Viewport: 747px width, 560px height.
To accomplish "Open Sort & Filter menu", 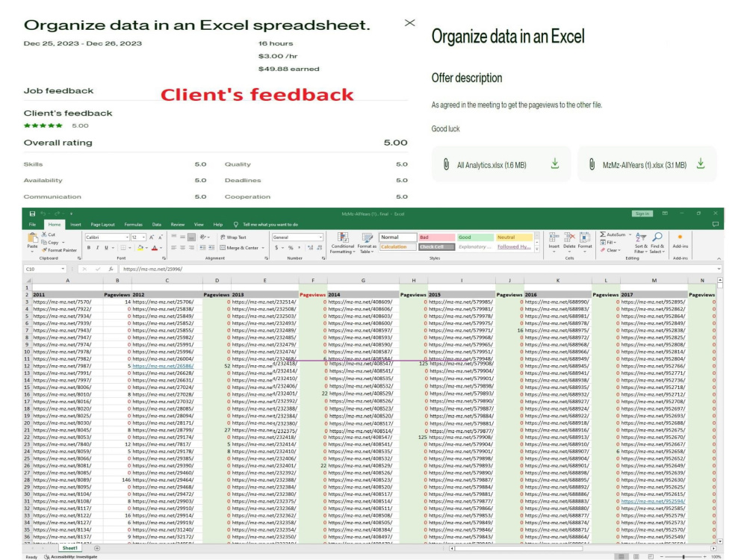I will (x=641, y=243).
